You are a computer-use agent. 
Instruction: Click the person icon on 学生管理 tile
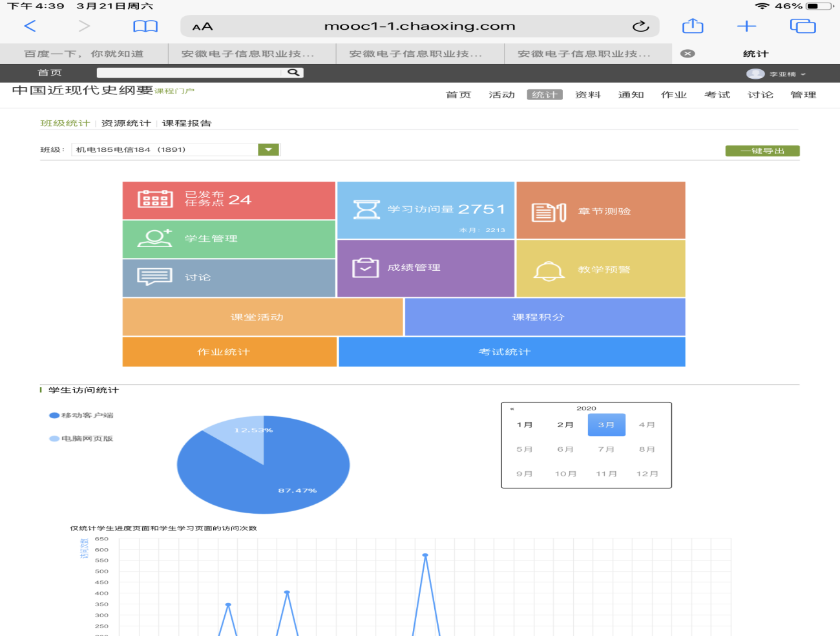(x=155, y=238)
